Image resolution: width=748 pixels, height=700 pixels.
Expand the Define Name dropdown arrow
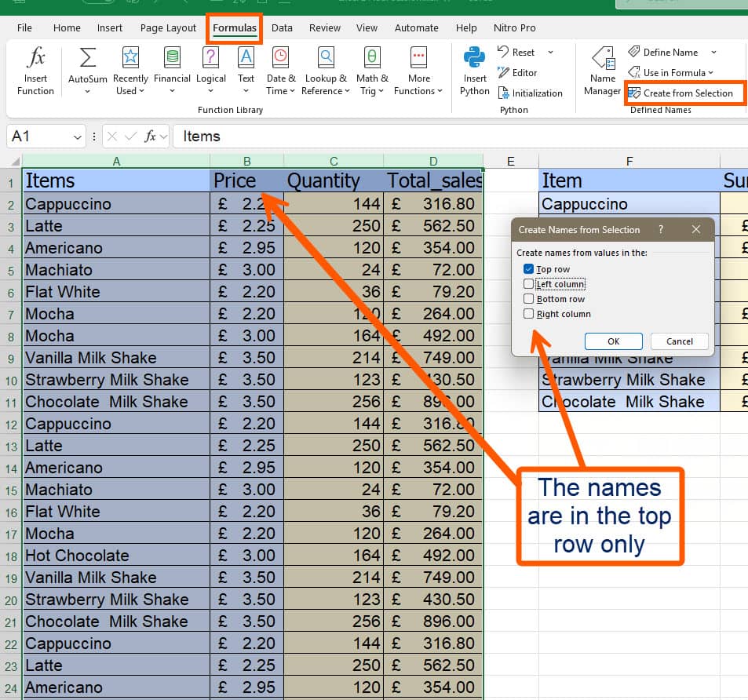713,52
